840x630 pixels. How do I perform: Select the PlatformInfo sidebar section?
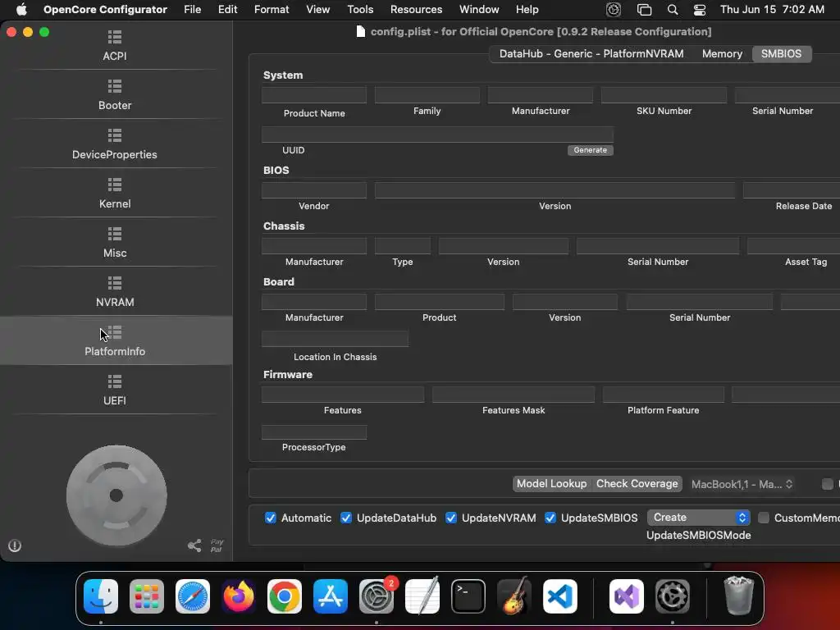[x=115, y=340]
